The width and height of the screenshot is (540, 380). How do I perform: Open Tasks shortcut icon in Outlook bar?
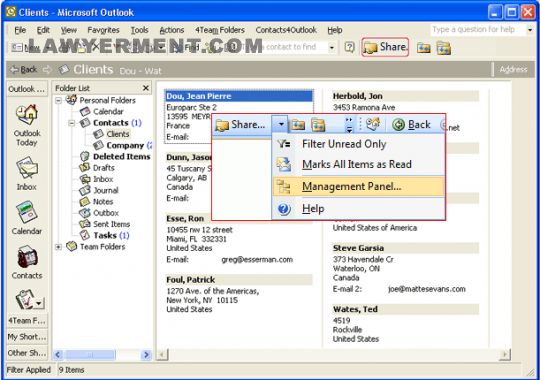point(25,299)
